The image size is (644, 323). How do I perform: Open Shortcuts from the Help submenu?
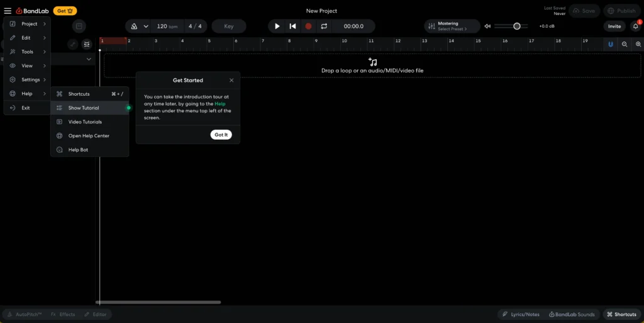(89, 94)
